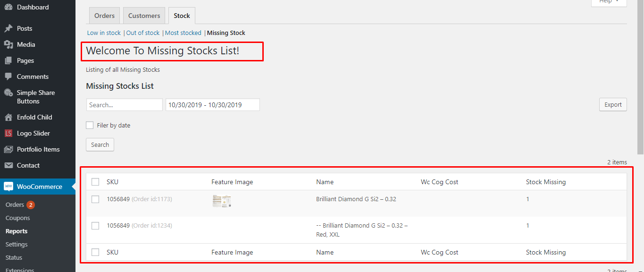644x272 pixels.
Task: Click the footer Wc Cog Cost label
Action: pos(439,252)
